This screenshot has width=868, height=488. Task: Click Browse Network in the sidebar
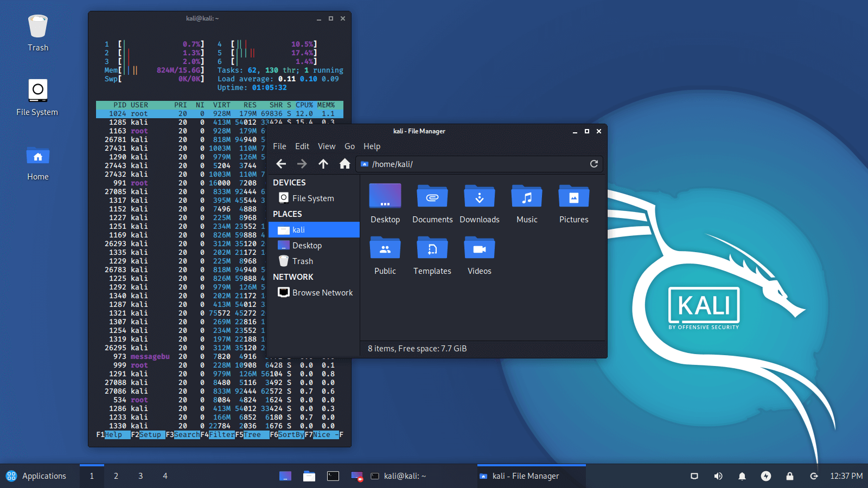tap(321, 292)
